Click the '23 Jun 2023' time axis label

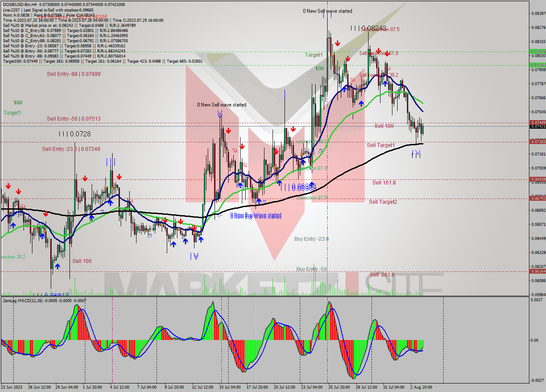pos(11,387)
